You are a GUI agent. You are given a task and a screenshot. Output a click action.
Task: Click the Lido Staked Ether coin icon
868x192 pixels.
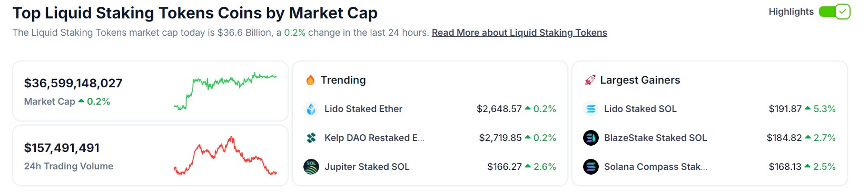pos(311,109)
